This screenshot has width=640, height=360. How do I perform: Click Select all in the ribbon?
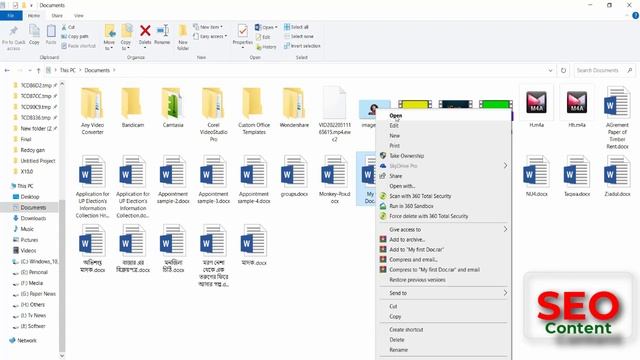coord(296,27)
